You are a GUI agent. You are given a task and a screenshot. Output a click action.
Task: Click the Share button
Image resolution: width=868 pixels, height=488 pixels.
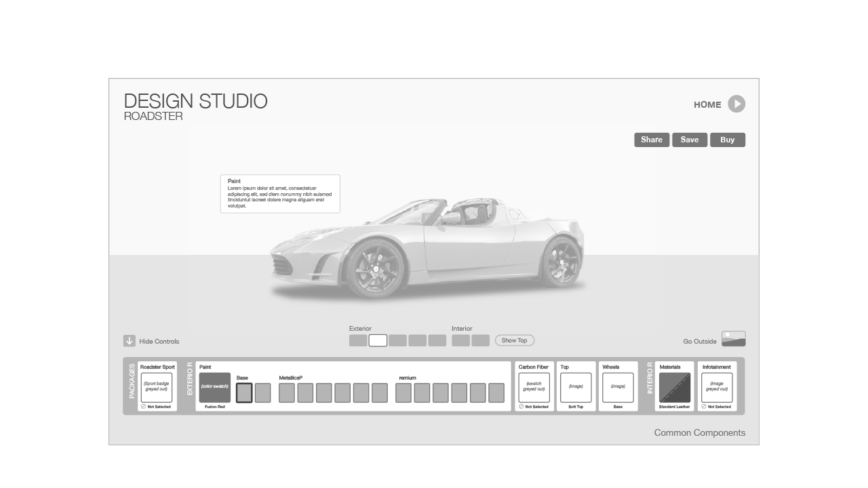pos(652,140)
